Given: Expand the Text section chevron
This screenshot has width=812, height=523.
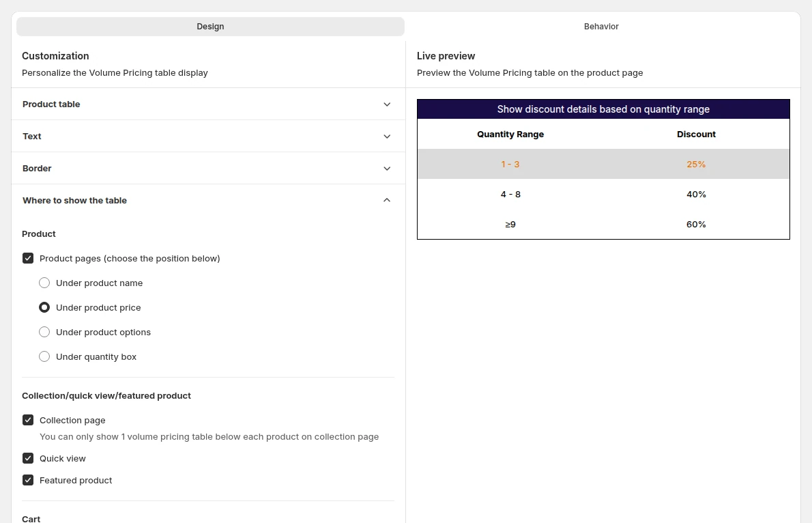Looking at the screenshot, I should 387,137.
